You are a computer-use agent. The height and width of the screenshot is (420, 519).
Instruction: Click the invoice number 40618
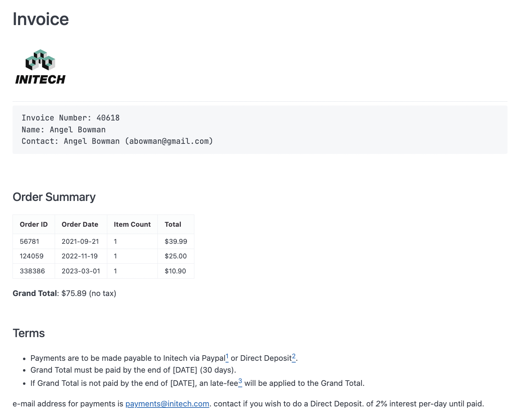(108, 118)
